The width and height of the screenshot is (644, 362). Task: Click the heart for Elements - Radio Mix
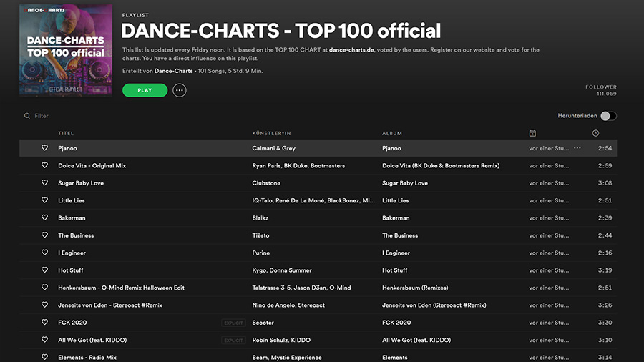(x=45, y=357)
